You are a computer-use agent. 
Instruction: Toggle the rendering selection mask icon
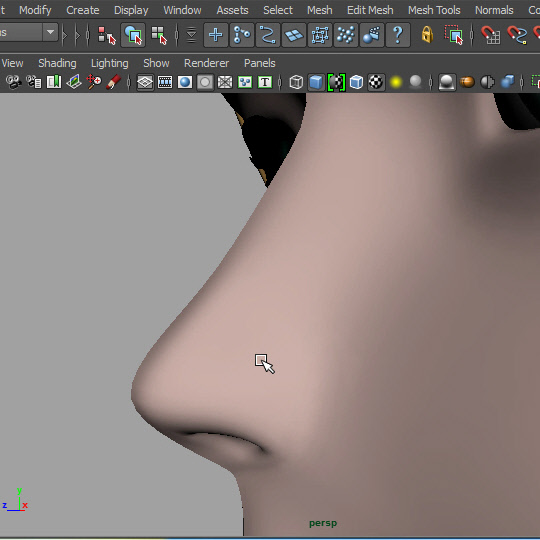[372, 35]
